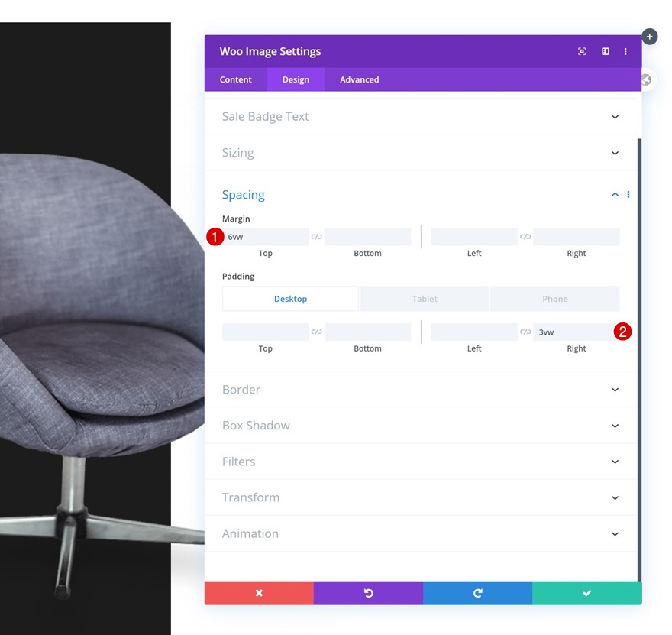672x635 pixels.
Task: Expand the Box Shadow section
Action: click(x=421, y=426)
